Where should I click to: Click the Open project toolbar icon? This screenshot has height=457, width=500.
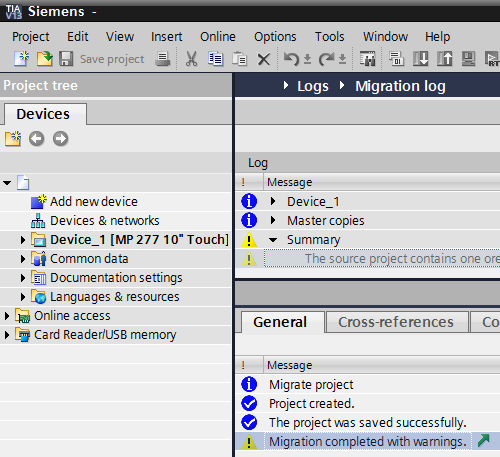[45, 59]
